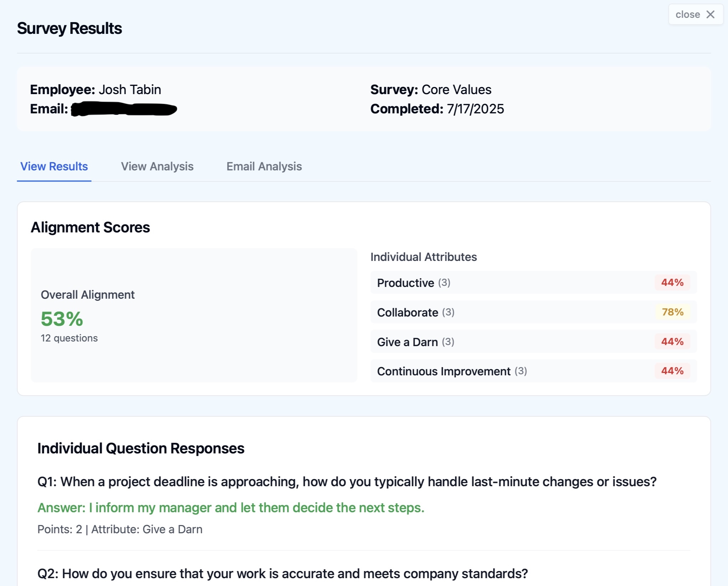Click the 78% score badge for Collaborate
Viewport: 728px width, 586px height.
tap(672, 312)
